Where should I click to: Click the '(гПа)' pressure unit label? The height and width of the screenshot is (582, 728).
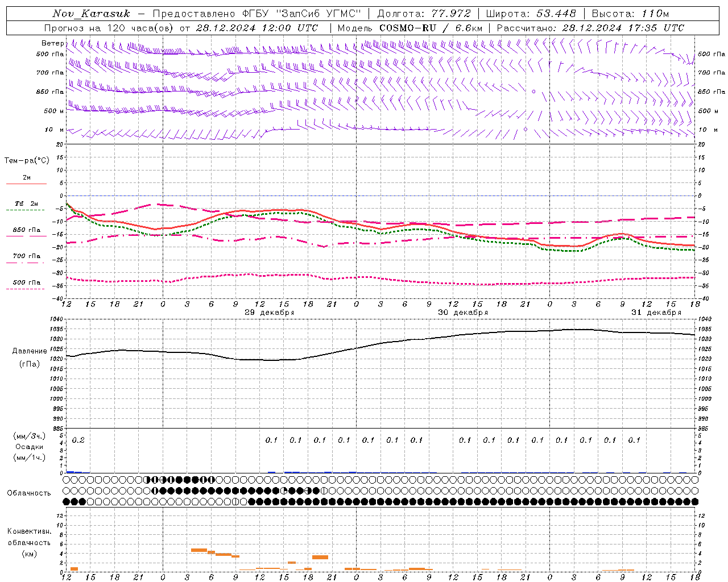tap(30, 364)
